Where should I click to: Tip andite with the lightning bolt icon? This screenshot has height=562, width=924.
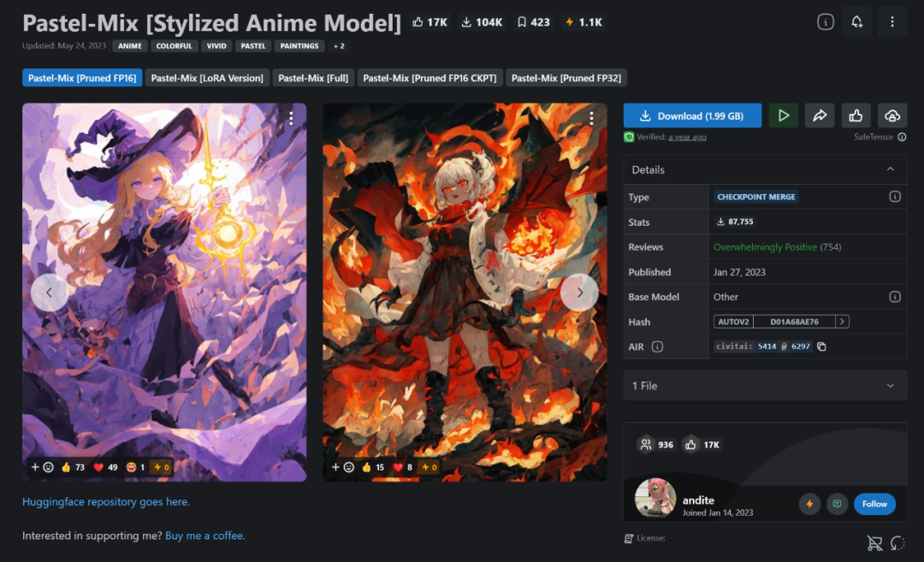tap(809, 504)
